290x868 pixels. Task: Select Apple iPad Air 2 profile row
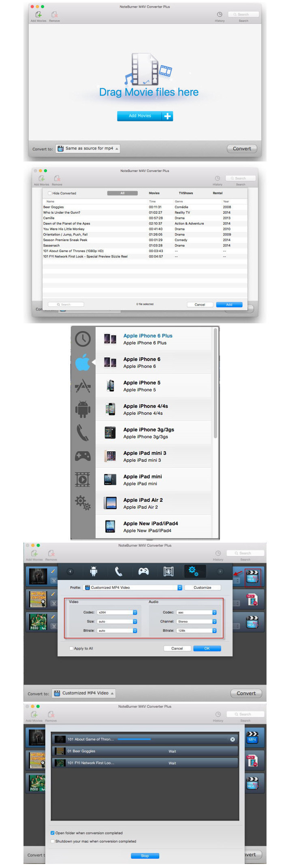pyautogui.click(x=154, y=503)
